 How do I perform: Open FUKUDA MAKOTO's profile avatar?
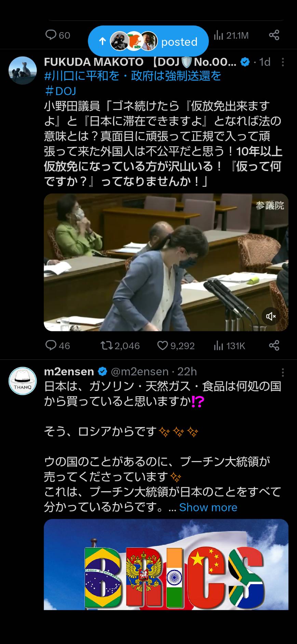click(23, 71)
